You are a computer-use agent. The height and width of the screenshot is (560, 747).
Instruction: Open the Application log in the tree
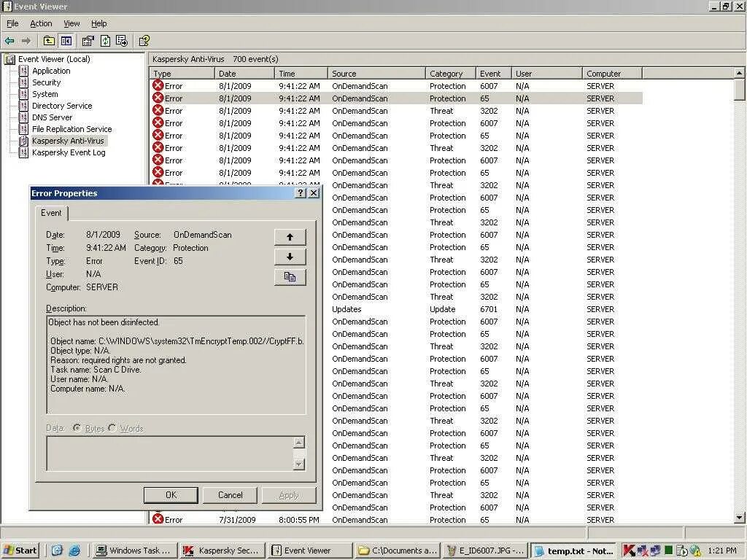pos(51,71)
